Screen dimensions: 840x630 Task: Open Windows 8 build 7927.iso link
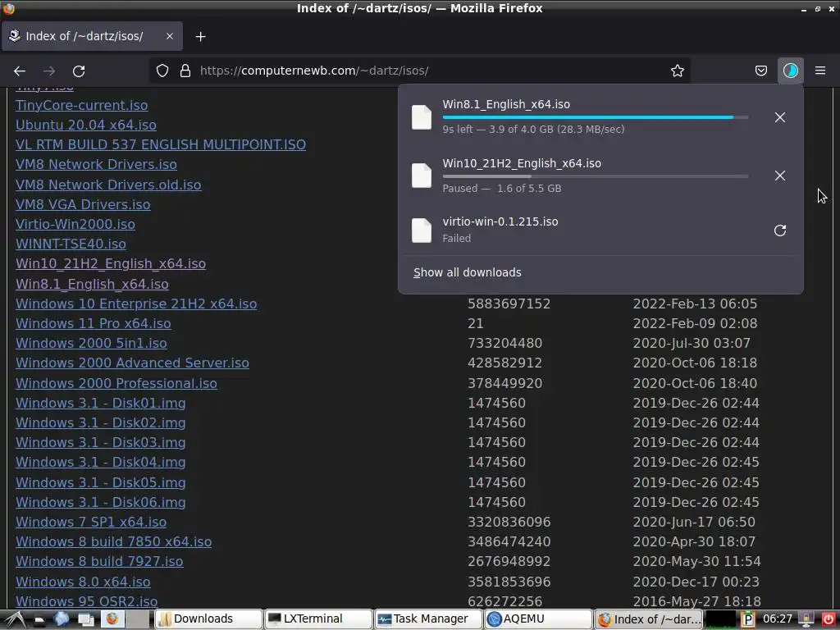[x=99, y=562]
